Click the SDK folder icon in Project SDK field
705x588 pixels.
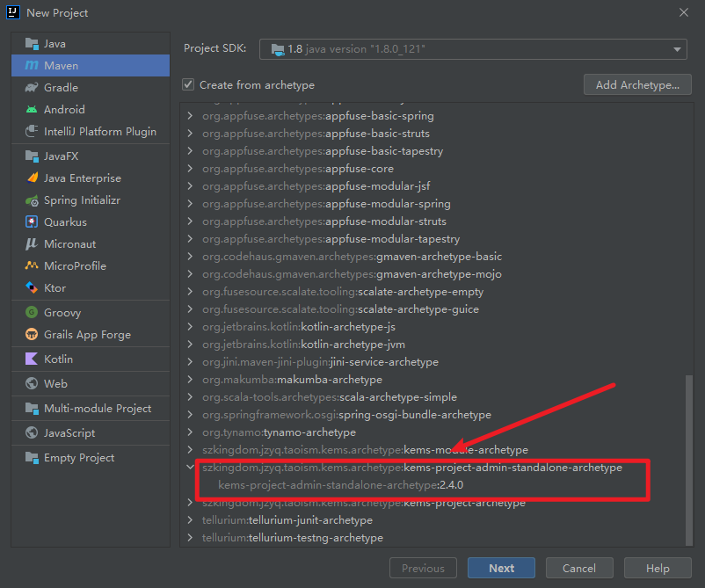tap(278, 49)
